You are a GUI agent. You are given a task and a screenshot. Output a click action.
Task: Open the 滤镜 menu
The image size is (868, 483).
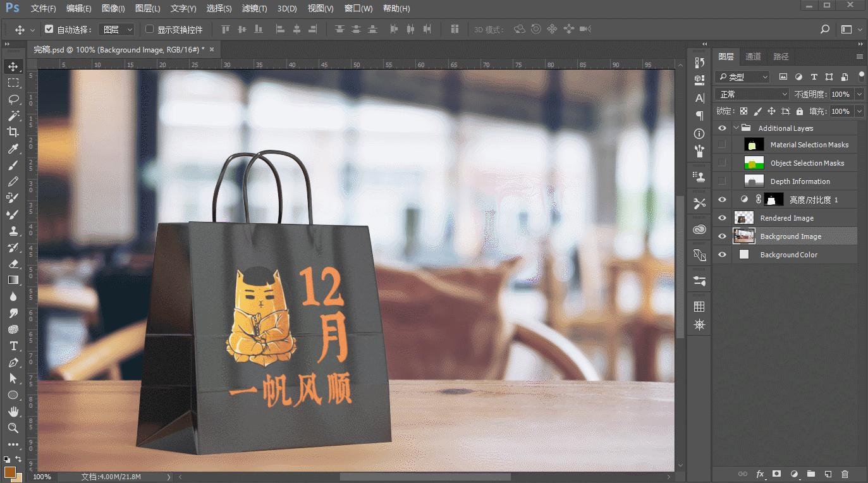(x=253, y=8)
